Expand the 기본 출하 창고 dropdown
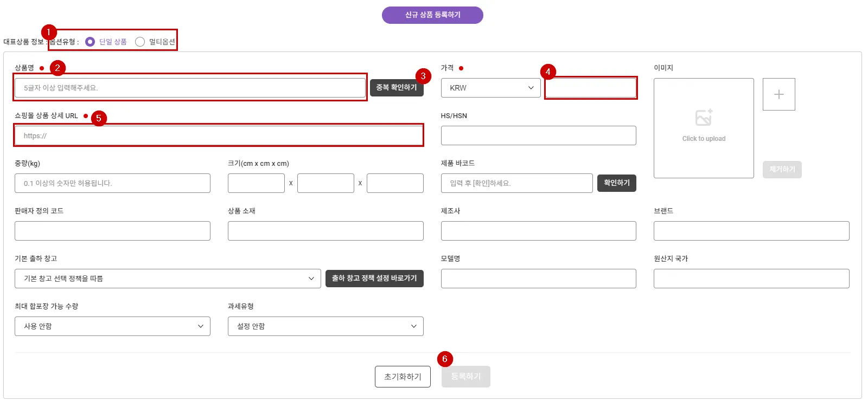The width and height of the screenshot is (868, 407). [168, 279]
